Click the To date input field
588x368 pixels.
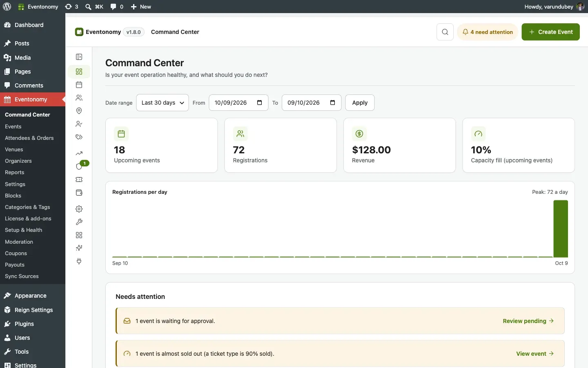click(x=312, y=103)
